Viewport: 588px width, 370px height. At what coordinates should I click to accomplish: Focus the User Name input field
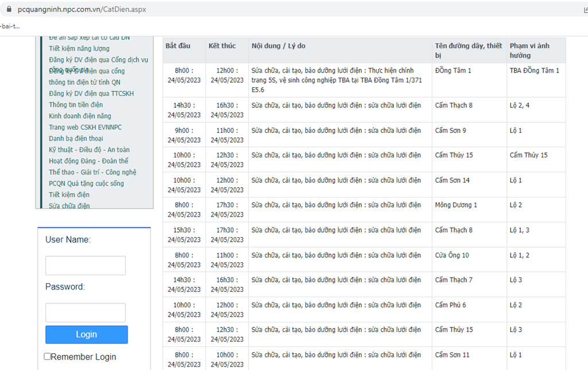tap(86, 265)
